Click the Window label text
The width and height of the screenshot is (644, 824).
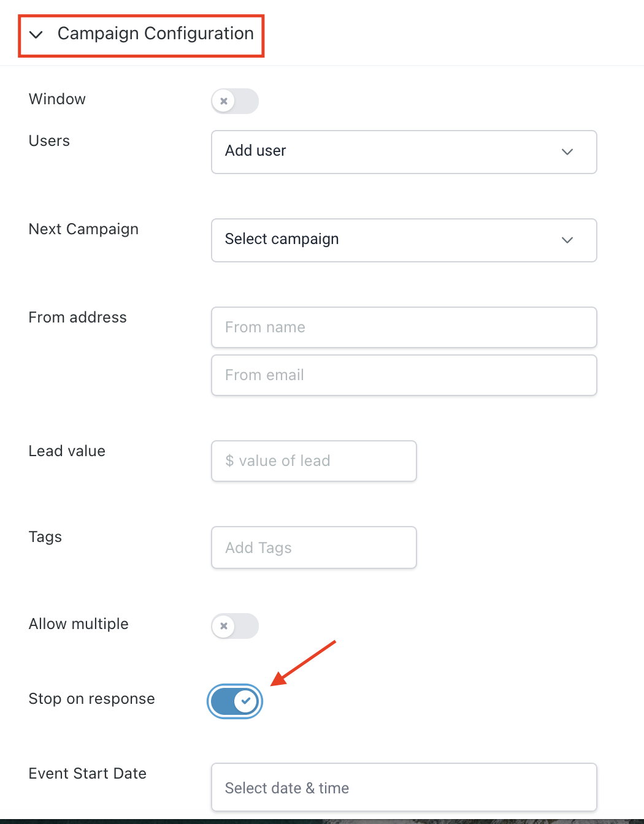coord(57,99)
